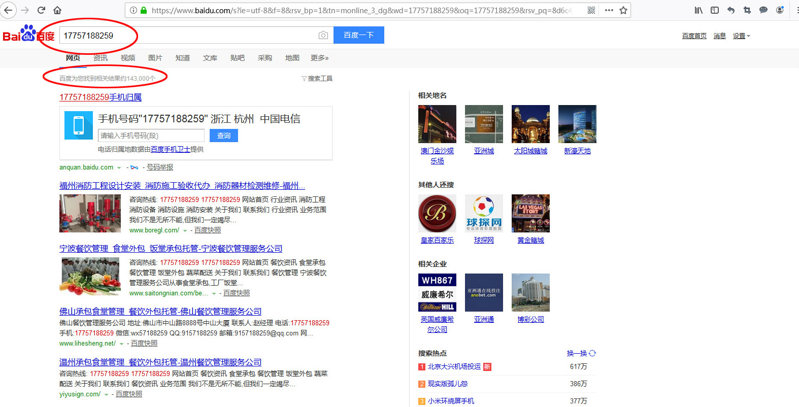Open the 地图 tab

(292, 58)
